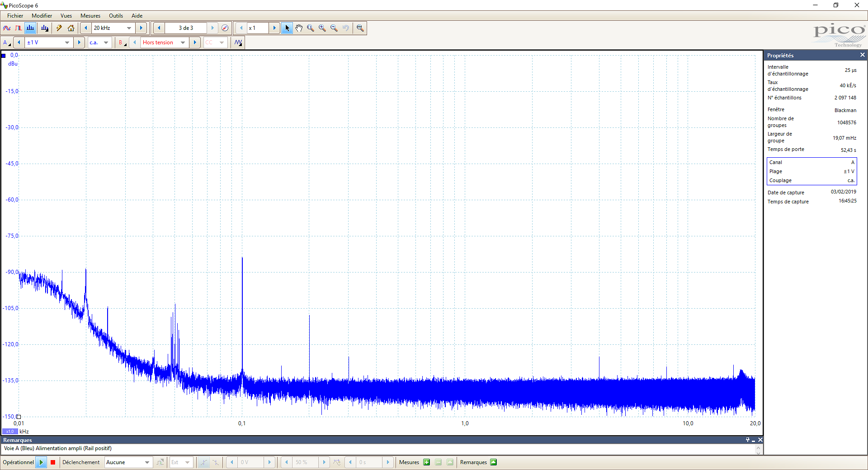Add measurement with green plus icon
The image size is (868, 470).
tap(426, 462)
